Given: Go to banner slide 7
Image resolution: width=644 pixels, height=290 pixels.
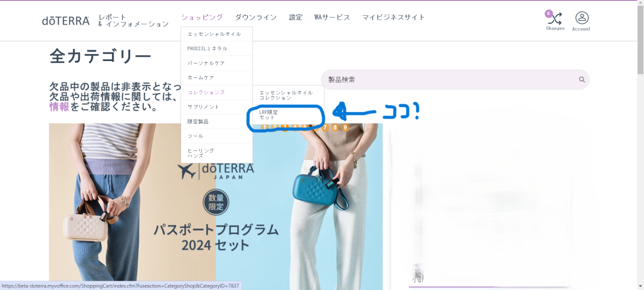Looking at the screenshot, I should click(325, 128).
